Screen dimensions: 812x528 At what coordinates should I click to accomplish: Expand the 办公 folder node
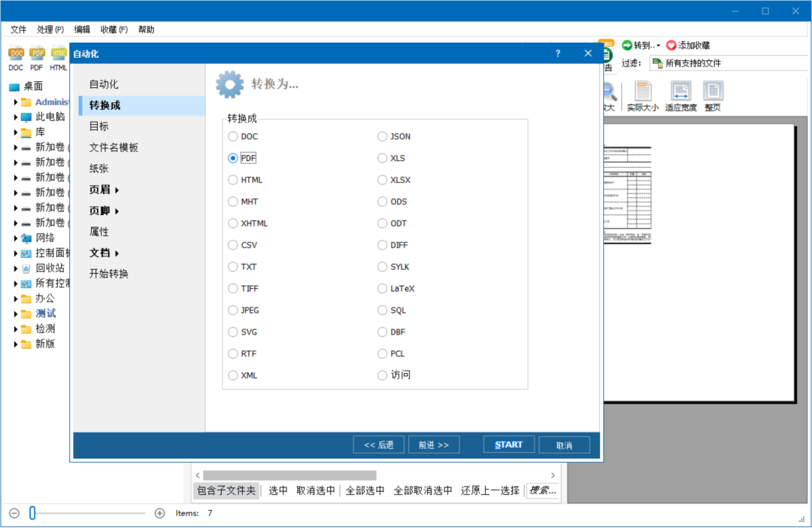[16, 299]
